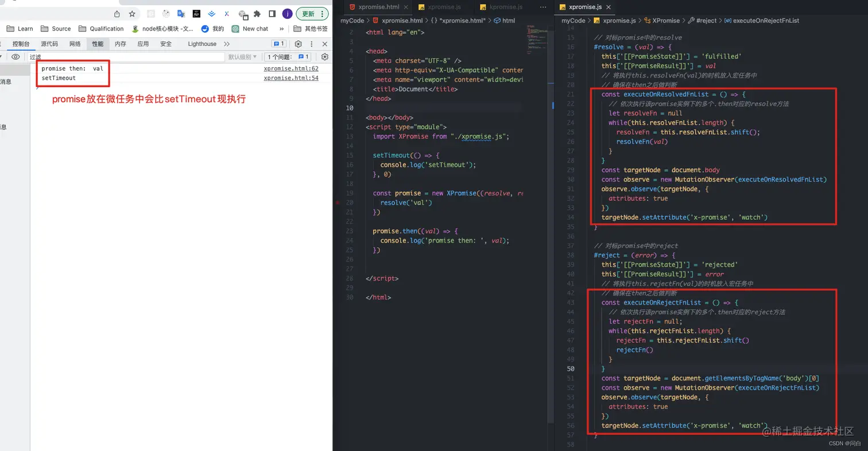Expand the hidden bookmarks overflow chevron
This screenshot has width=868, height=451.
[x=282, y=29]
